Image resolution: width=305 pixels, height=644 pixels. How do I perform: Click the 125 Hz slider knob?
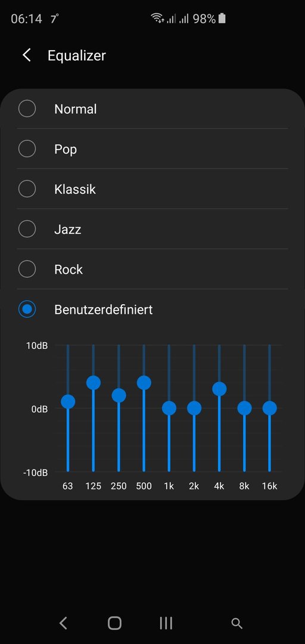coord(93,383)
